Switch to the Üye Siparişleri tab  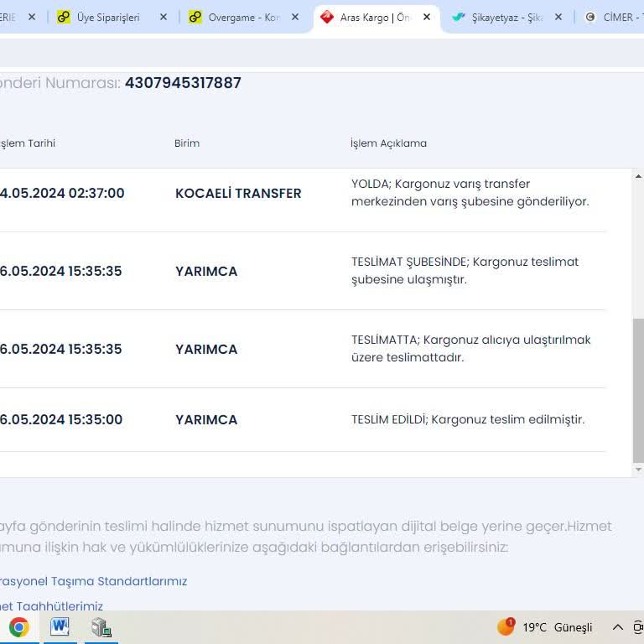coord(108,18)
